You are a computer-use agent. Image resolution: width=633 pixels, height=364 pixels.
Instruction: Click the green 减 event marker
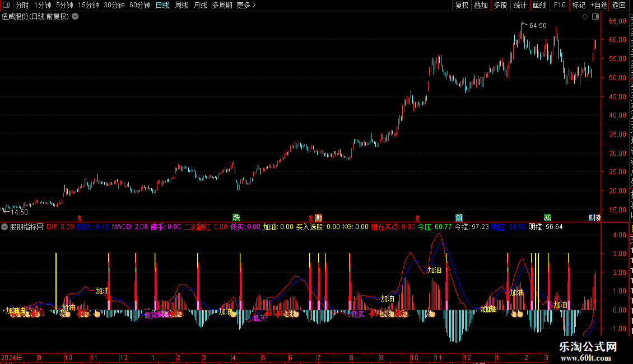[547, 218]
